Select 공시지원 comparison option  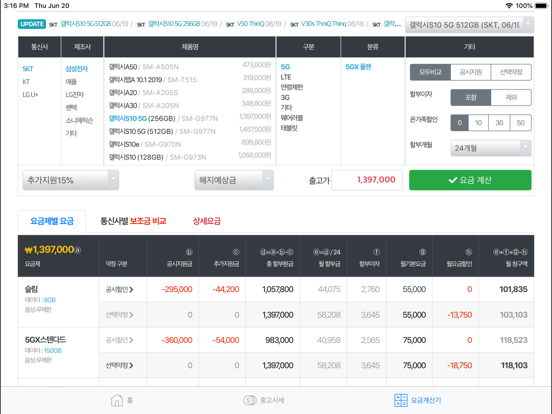(471, 72)
